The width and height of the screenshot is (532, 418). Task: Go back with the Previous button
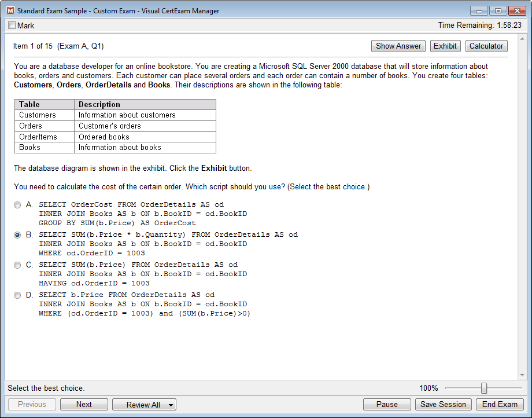pos(32,405)
